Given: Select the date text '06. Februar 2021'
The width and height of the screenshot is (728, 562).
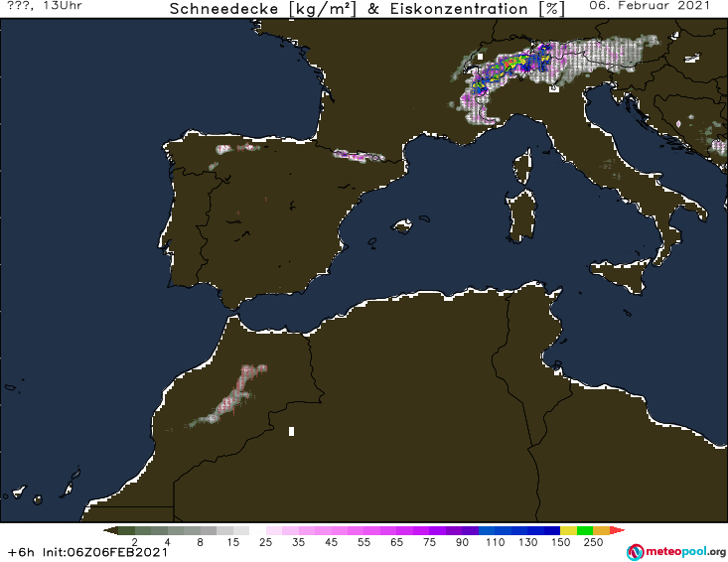Looking at the screenshot, I should tap(650, 6).
